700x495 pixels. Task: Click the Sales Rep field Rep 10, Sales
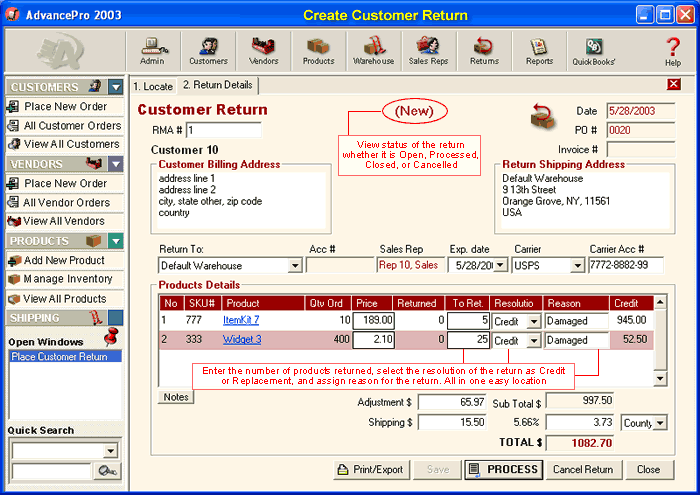[410, 265]
